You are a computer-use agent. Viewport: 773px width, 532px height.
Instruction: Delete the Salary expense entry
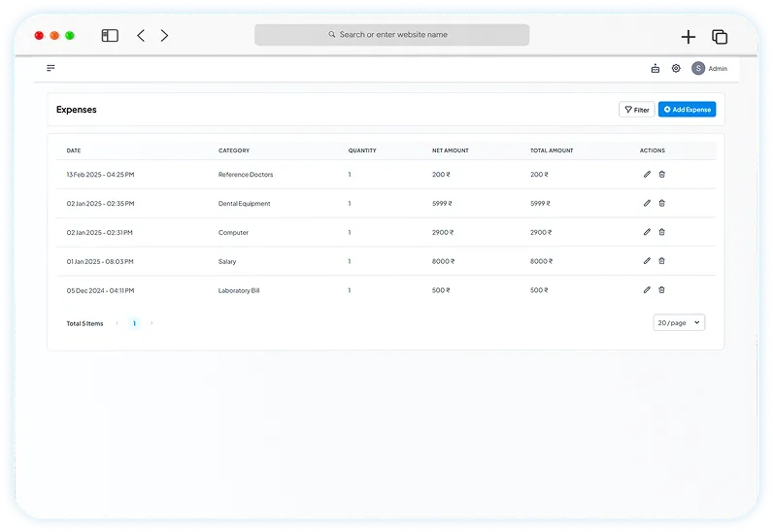(x=661, y=261)
